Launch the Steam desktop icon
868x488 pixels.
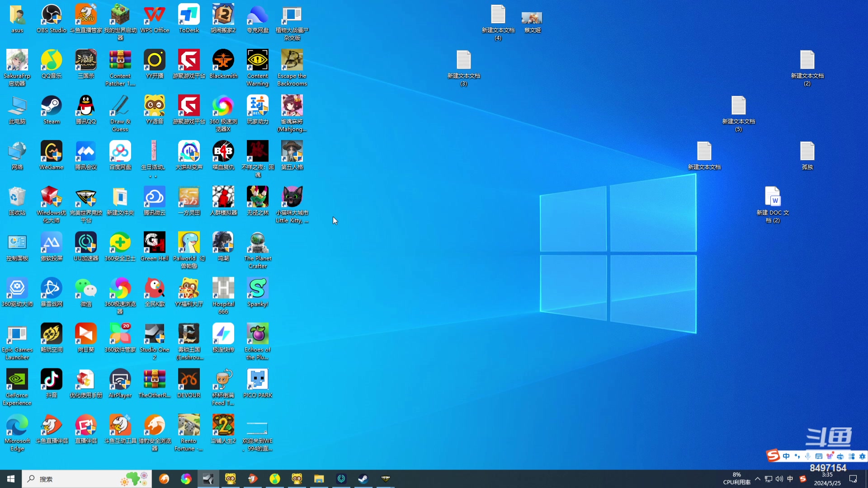52,107
